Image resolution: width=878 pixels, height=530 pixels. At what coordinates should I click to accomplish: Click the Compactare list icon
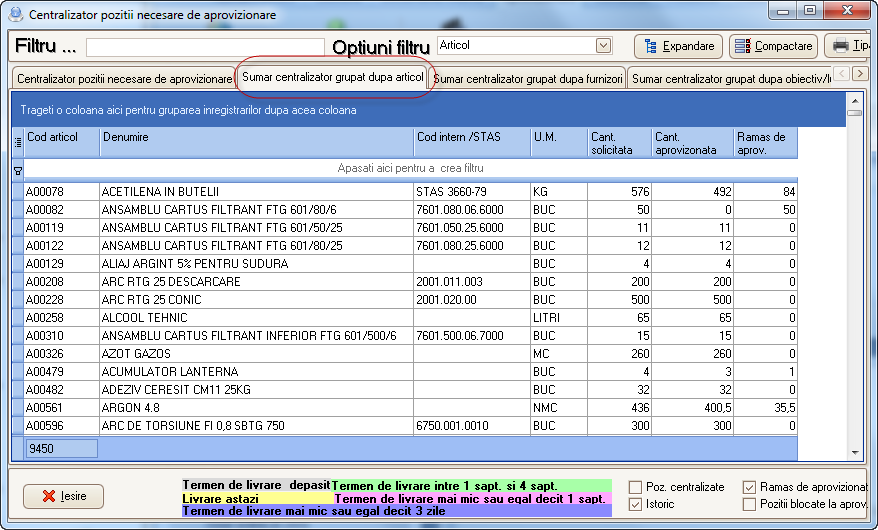pyautogui.click(x=742, y=46)
